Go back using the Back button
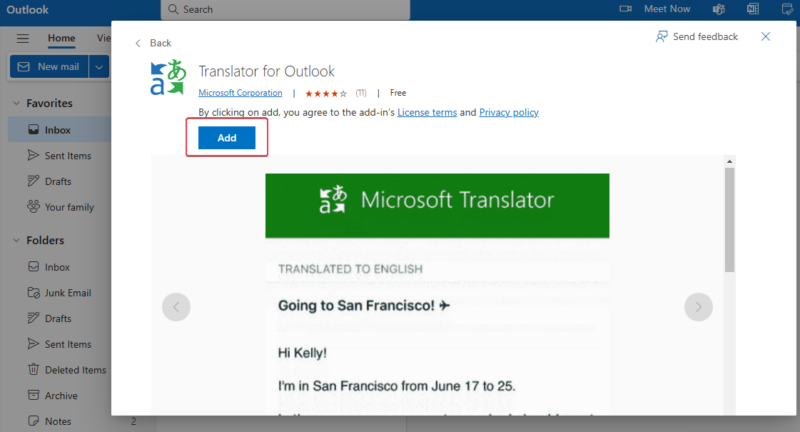 (x=153, y=43)
